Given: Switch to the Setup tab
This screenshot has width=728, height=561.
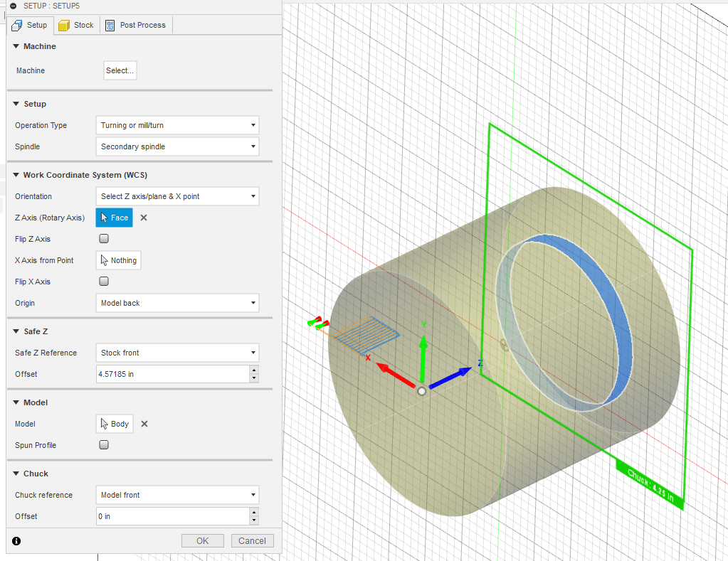Looking at the screenshot, I should click(x=30, y=25).
